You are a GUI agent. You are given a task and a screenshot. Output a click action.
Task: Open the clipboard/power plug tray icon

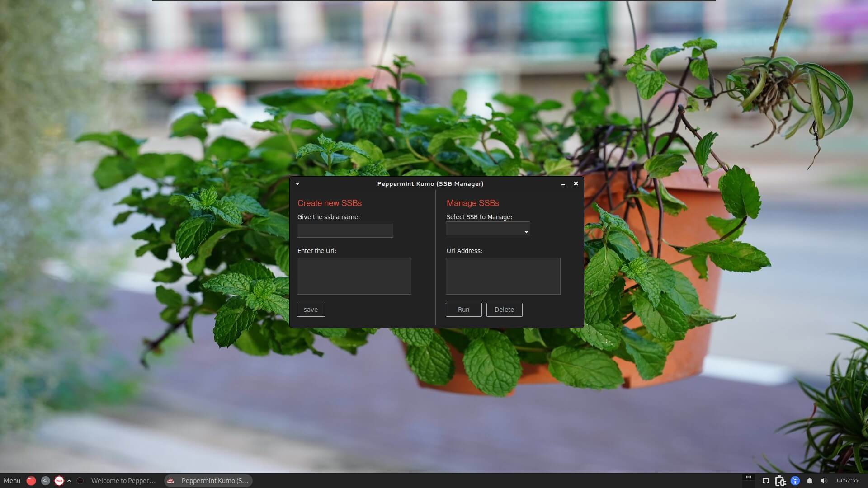pos(780,480)
